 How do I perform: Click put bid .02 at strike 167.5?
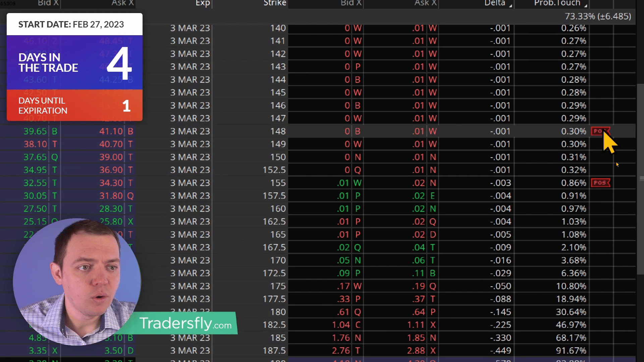[343, 247]
